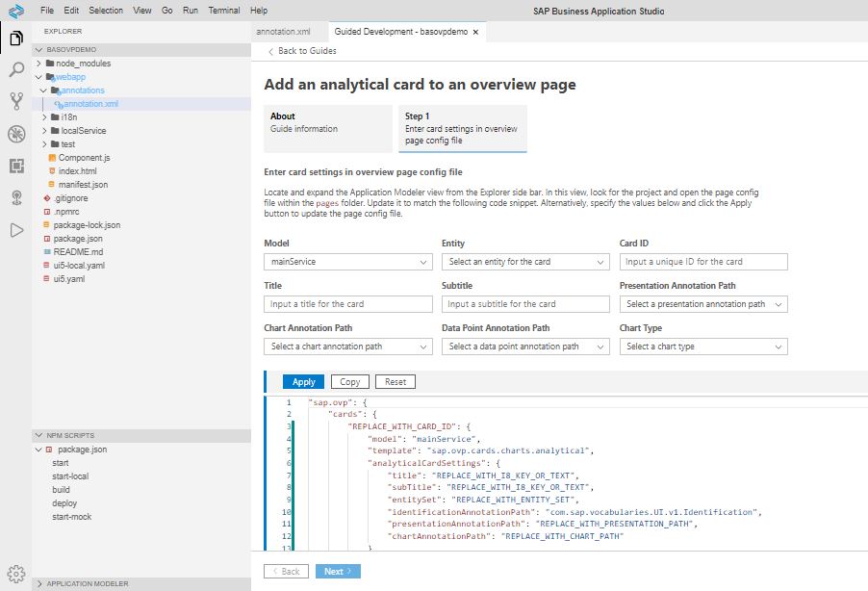Viewport: 868px width, 591px height.
Task: Open the Source Control icon
Action: coord(16,101)
